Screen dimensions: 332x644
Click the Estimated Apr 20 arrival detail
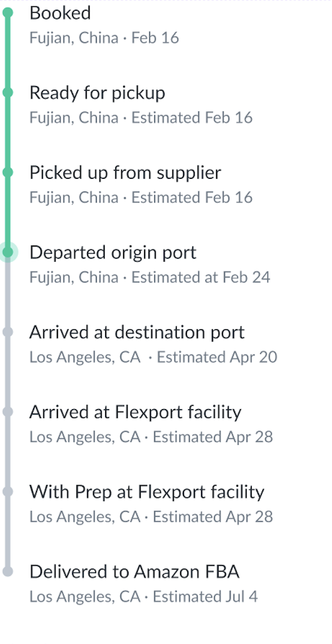pos(217,357)
